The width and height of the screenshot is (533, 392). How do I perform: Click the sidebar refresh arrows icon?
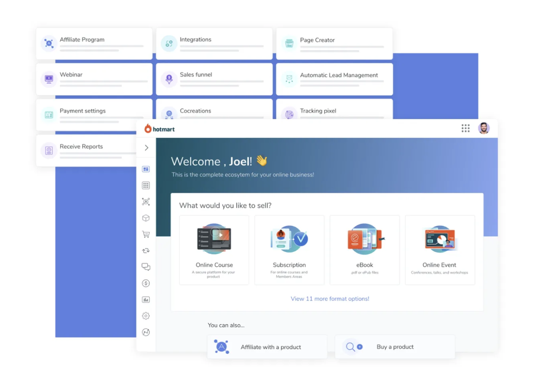pyautogui.click(x=146, y=251)
